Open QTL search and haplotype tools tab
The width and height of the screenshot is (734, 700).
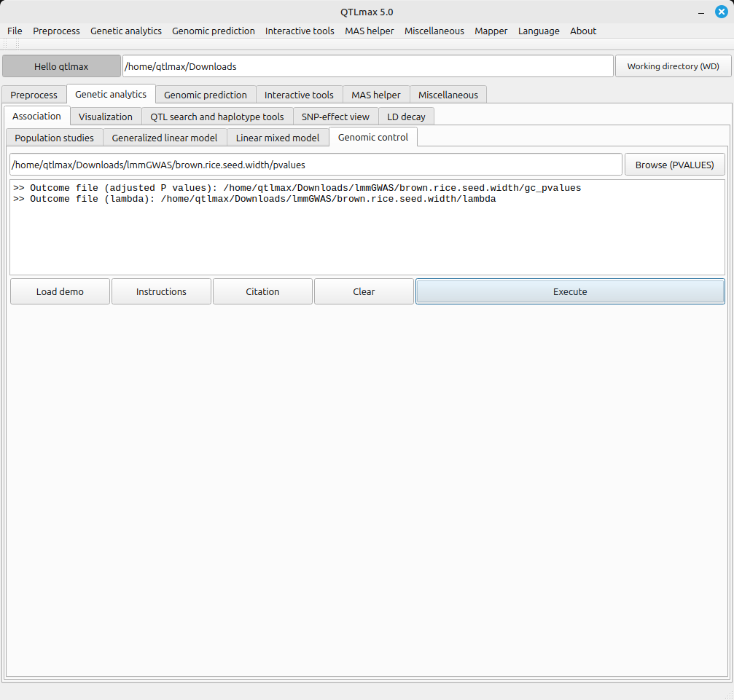216,117
